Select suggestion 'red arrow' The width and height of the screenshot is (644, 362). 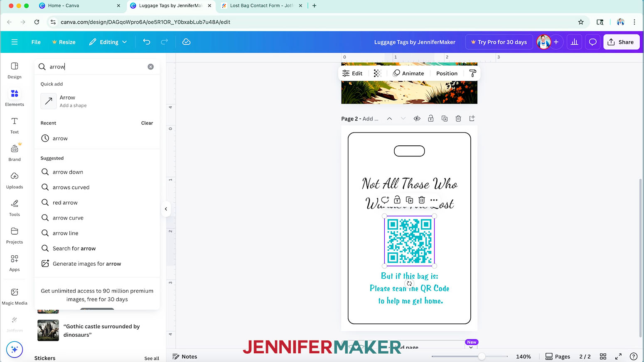tap(97, 203)
